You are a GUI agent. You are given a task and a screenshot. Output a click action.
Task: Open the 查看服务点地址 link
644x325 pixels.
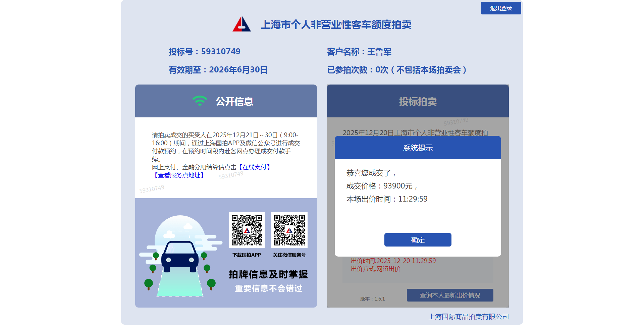[x=179, y=175]
